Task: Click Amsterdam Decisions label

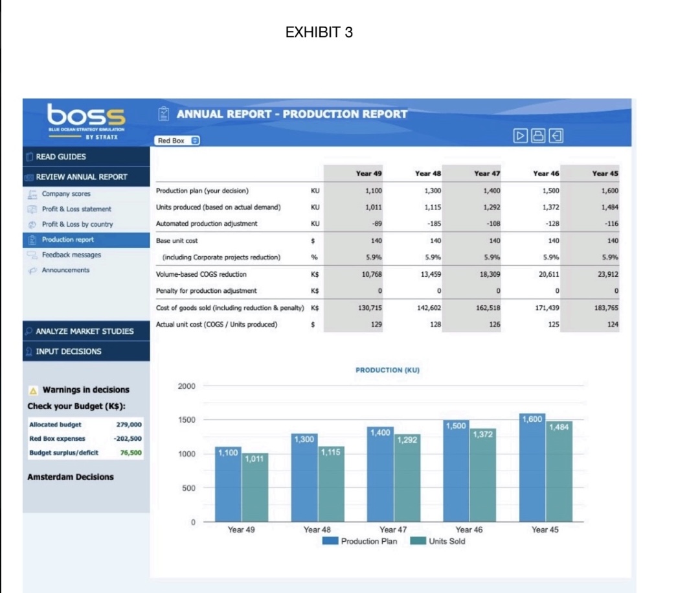Action: pos(71,477)
